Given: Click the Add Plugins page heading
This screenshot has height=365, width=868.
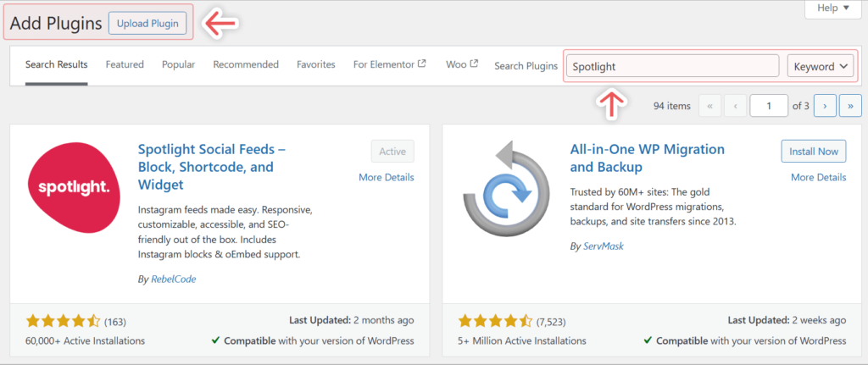Looking at the screenshot, I should coord(56,23).
